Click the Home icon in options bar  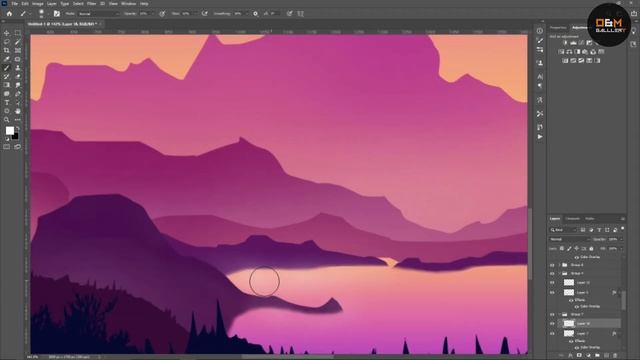click(x=9, y=13)
